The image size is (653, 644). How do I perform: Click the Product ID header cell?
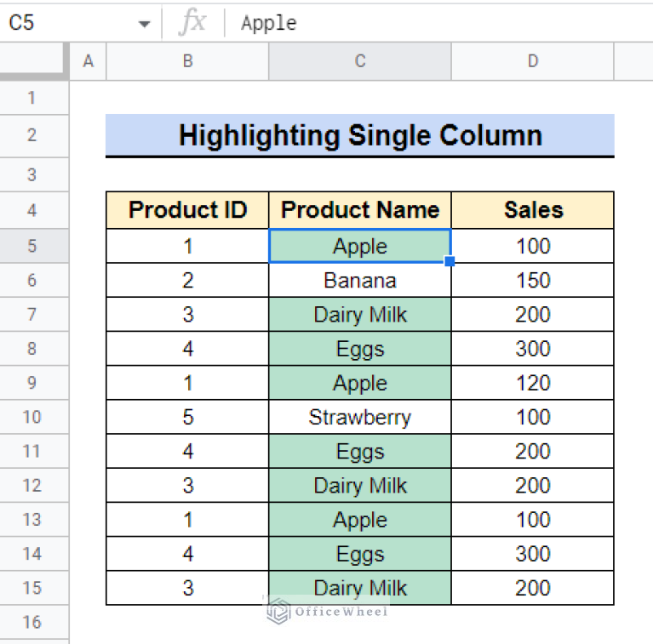tap(187, 210)
